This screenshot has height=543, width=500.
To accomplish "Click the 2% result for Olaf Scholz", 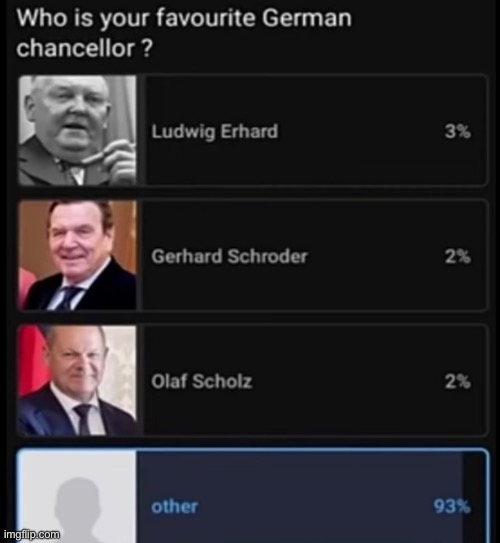I will pos(458,381).
